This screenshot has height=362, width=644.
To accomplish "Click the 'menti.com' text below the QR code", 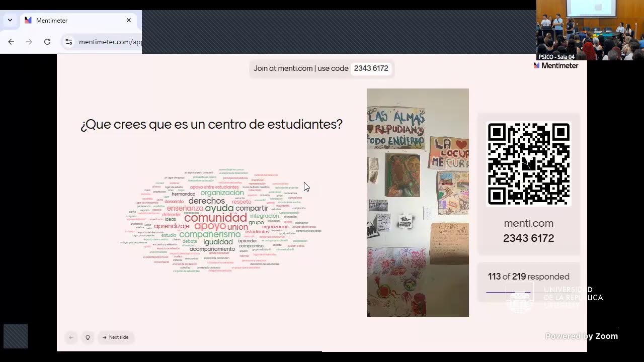I will 529,223.
